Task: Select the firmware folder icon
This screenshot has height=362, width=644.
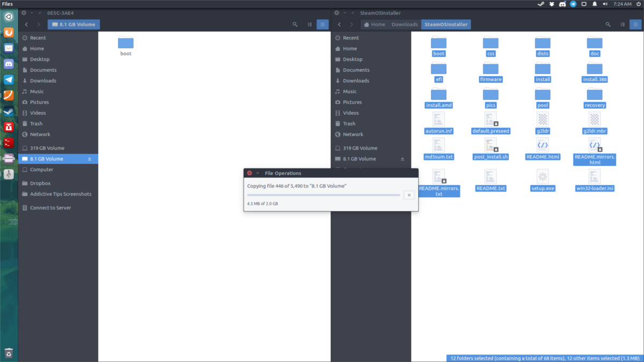Action: [491, 68]
